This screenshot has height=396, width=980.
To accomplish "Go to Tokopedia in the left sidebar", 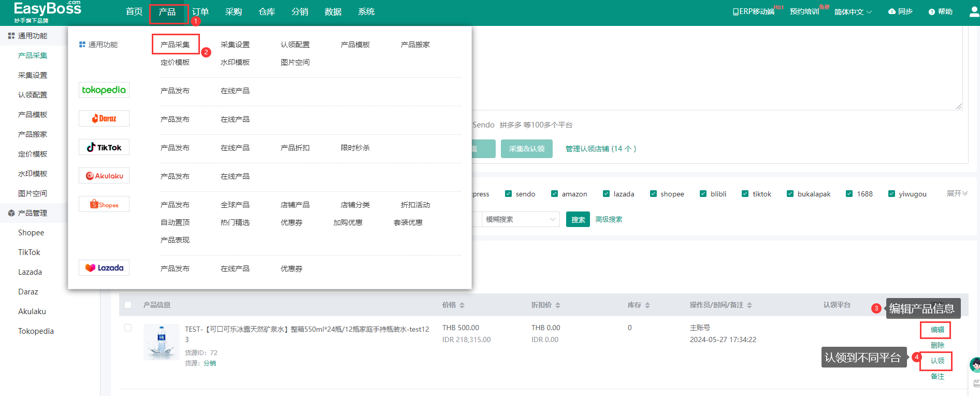I will pyautogui.click(x=36, y=331).
